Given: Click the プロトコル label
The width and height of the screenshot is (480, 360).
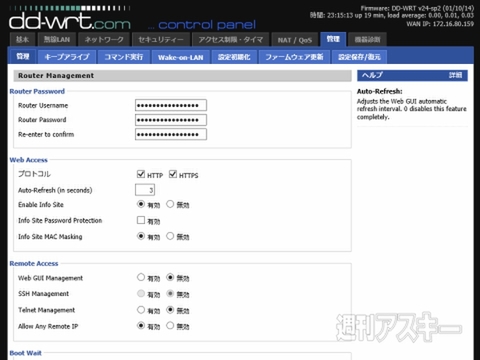Looking at the screenshot, I should pyautogui.click(x=34, y=174).
